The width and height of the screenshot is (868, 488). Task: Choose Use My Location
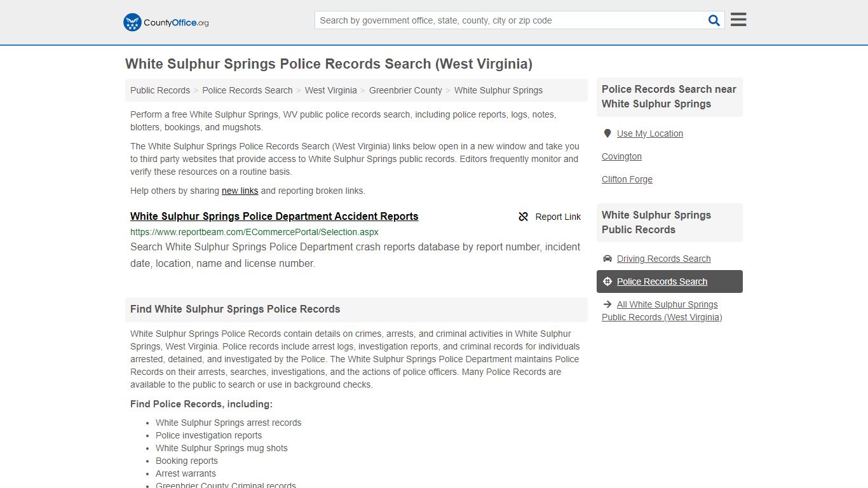[650, 133]
